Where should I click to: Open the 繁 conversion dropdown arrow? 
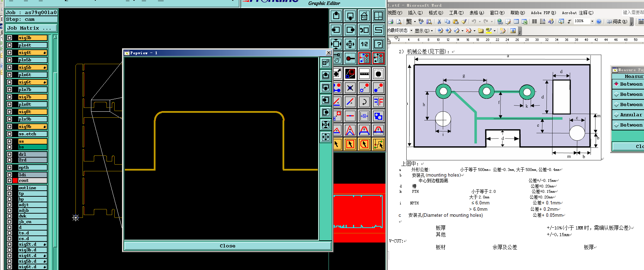415,22
